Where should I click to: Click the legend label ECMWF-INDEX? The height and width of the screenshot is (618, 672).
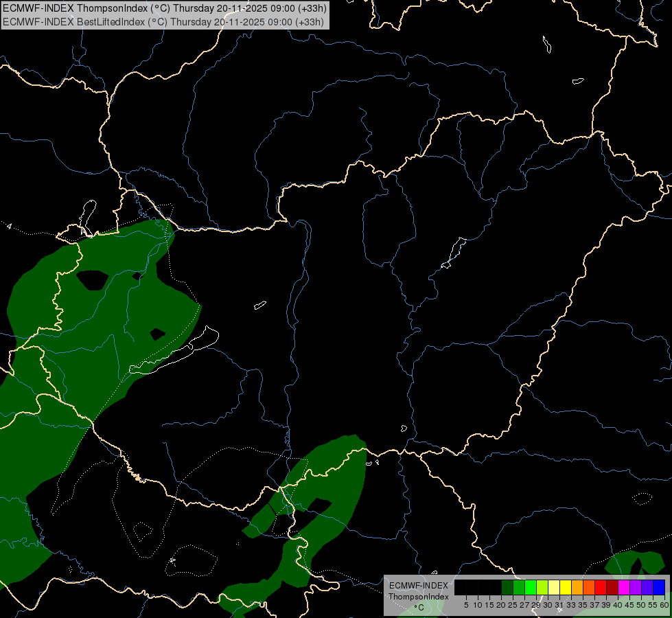(x=419, y=586)
